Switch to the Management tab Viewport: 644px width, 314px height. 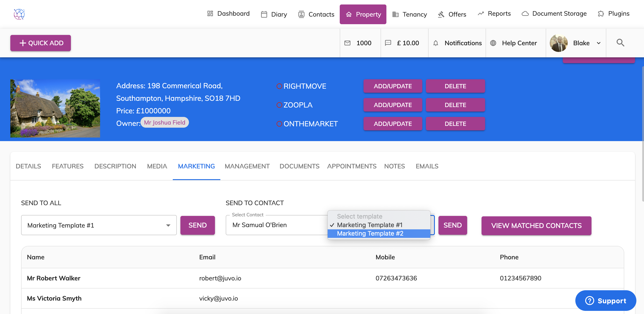point(247,166)
